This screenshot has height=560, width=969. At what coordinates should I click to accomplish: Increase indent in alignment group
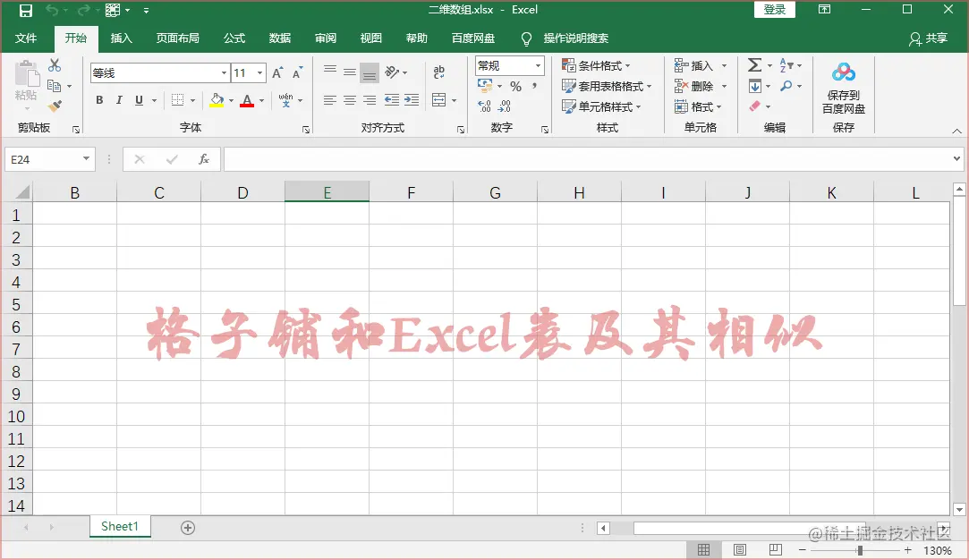412,100
